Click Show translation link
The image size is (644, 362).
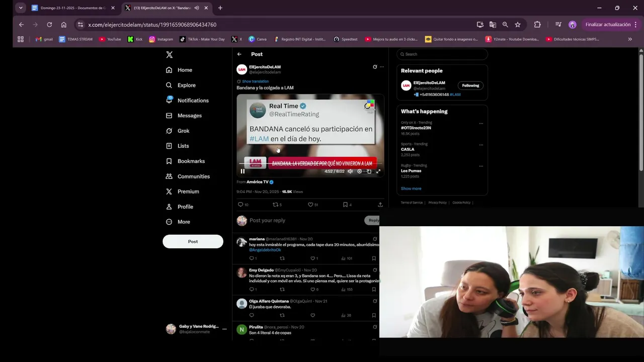(x=255, y=81)
